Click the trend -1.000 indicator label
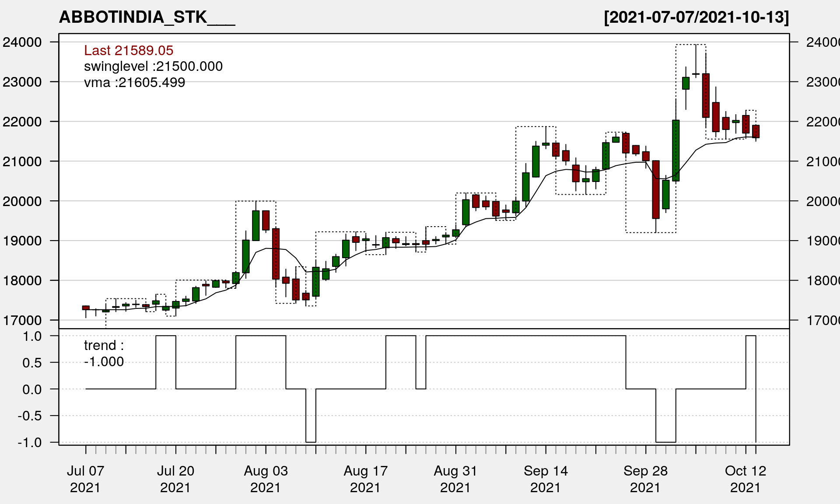This screenshot has width=840, height=504. pyautogui.click(x=104, y=353)
